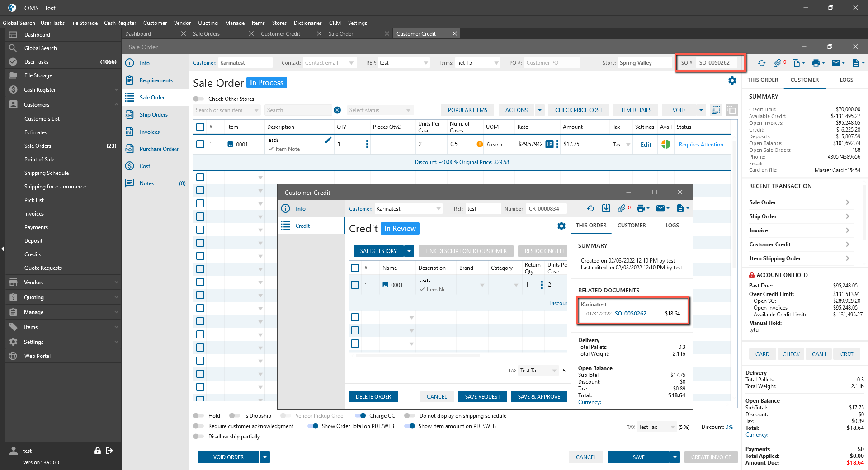The width and height of the screenshot is (868, 470).
Task: Expand the ACTIONS dropdown arrow
Action: click(539, 110)
